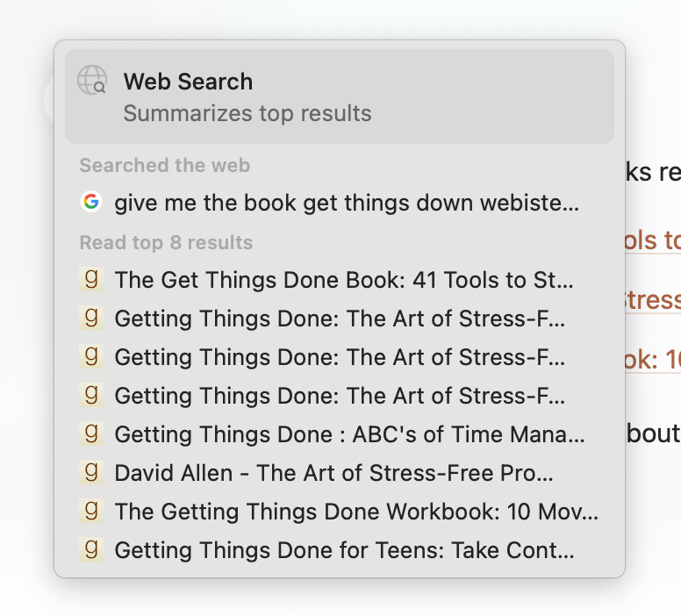
Task: Click Goodreads icon beside the Workbook result
Action: coord(90,511)
